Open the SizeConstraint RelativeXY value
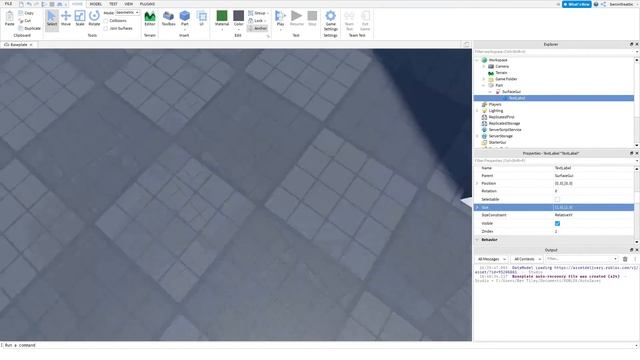The height and width of the screenshot is (360, 640). [x=593, y=215]
